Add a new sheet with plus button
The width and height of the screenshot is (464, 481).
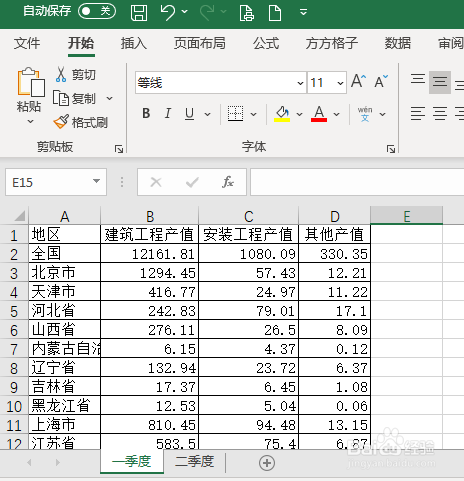point(267,463)
